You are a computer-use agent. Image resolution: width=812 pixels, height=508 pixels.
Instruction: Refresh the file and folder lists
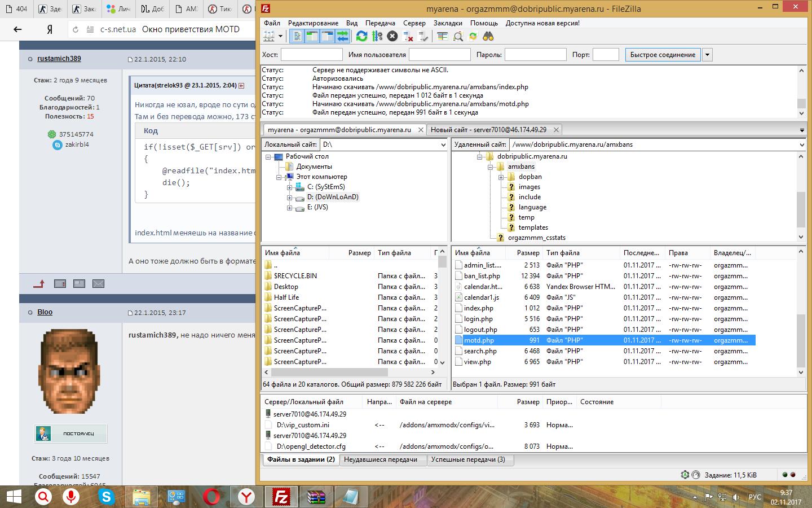coord(361,36)
